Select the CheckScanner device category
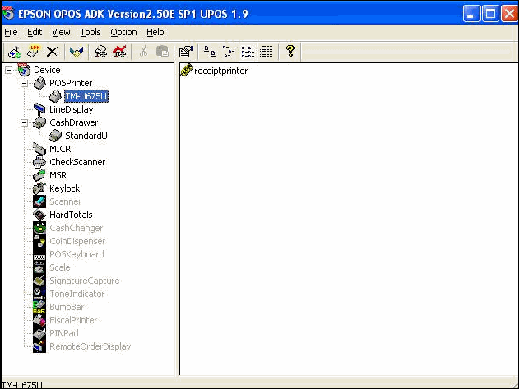 [77, 162]
